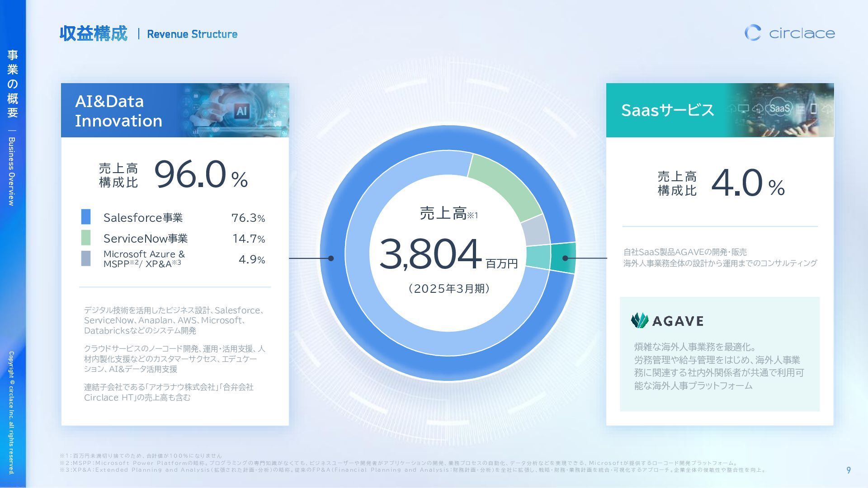Select the blue Salesforce legend swatch
This screenshot has height=488, width=868.
pos(86,217)
